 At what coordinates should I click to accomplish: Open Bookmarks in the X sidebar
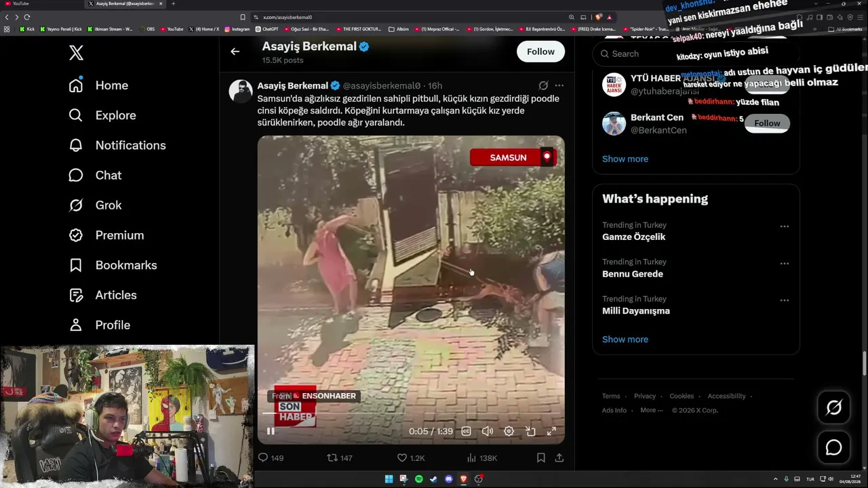tap(113, 265)
